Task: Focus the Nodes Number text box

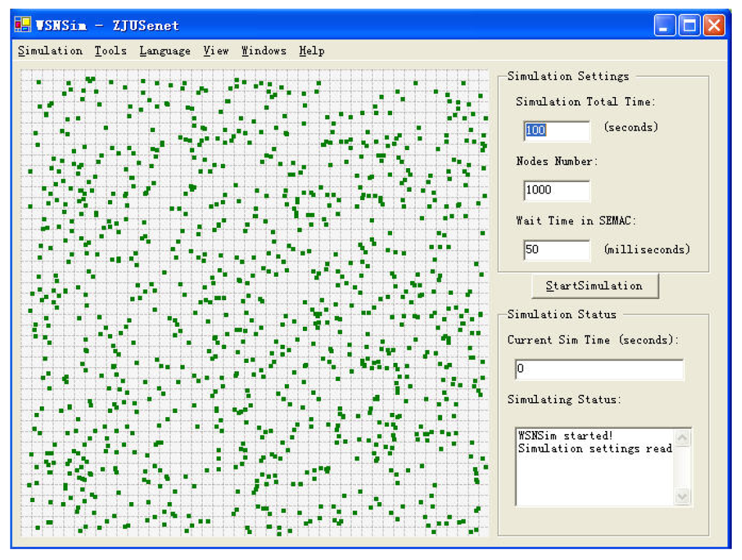Action: click(x=556, y=190)
